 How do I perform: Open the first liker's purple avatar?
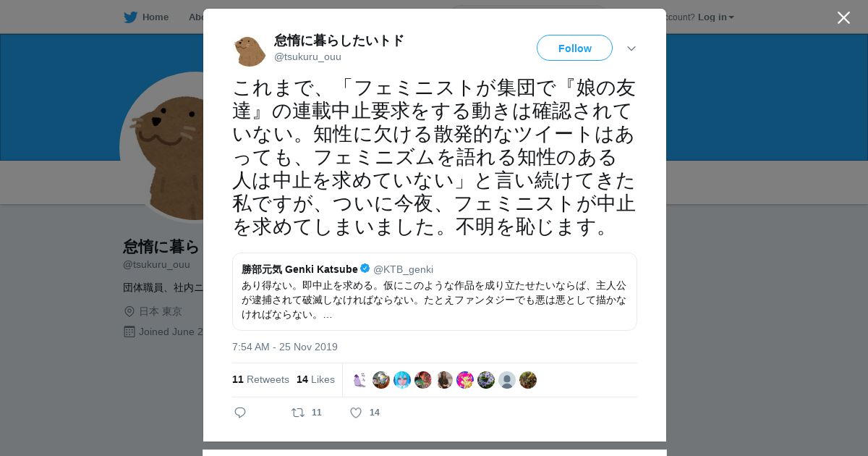point(360,380)
